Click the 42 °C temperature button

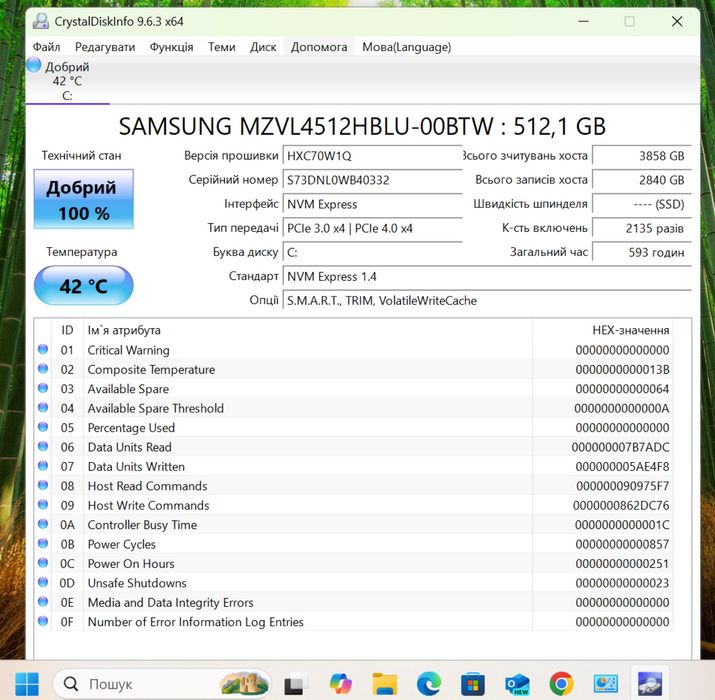point(83,285)
